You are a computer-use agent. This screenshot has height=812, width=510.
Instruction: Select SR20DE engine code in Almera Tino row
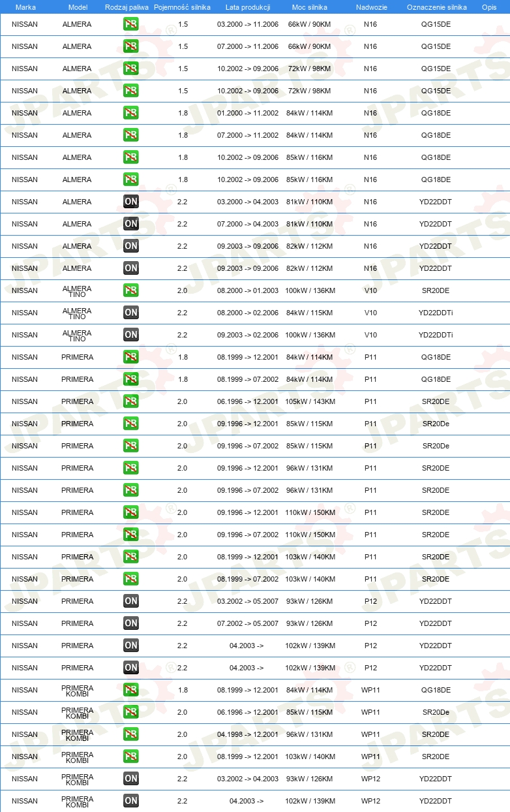[x=436, y=290]
